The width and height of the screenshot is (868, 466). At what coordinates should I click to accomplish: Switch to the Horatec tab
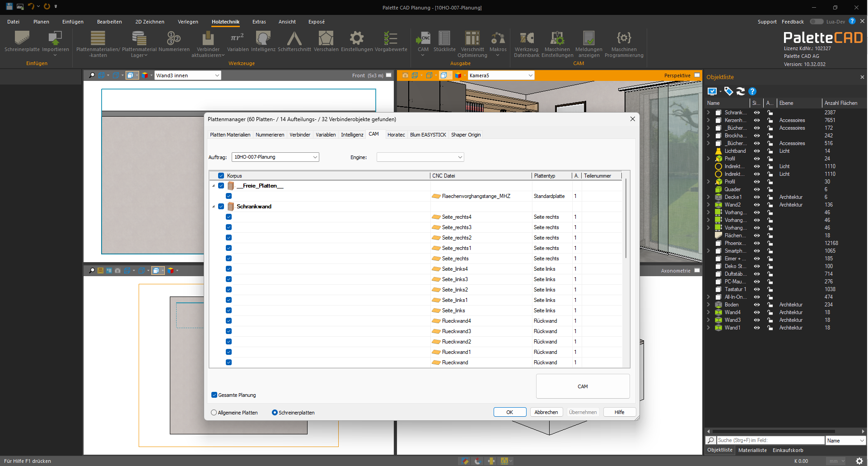pos(396,135)
